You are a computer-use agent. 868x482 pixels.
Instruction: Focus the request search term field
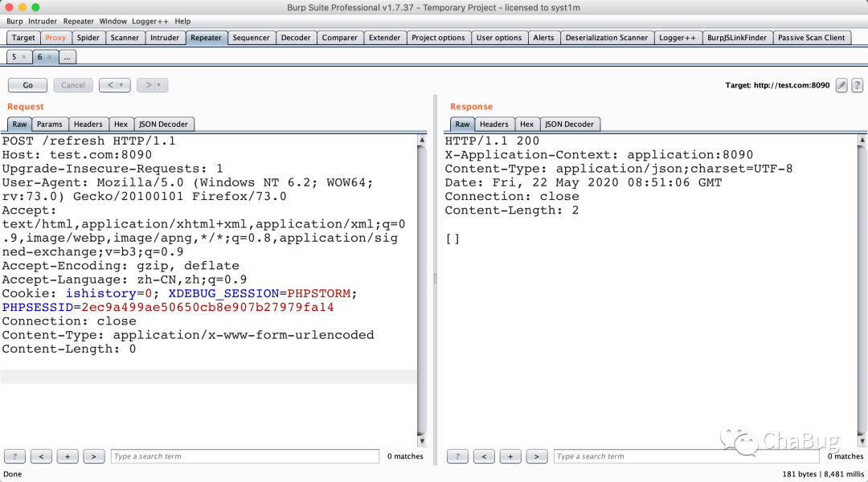245,456
